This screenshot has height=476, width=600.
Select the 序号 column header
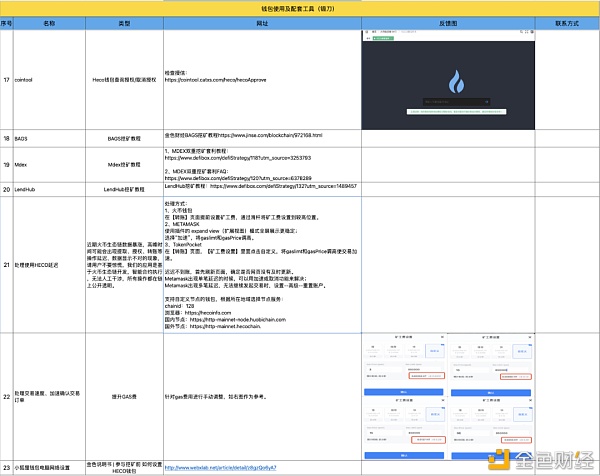point(7,23)
